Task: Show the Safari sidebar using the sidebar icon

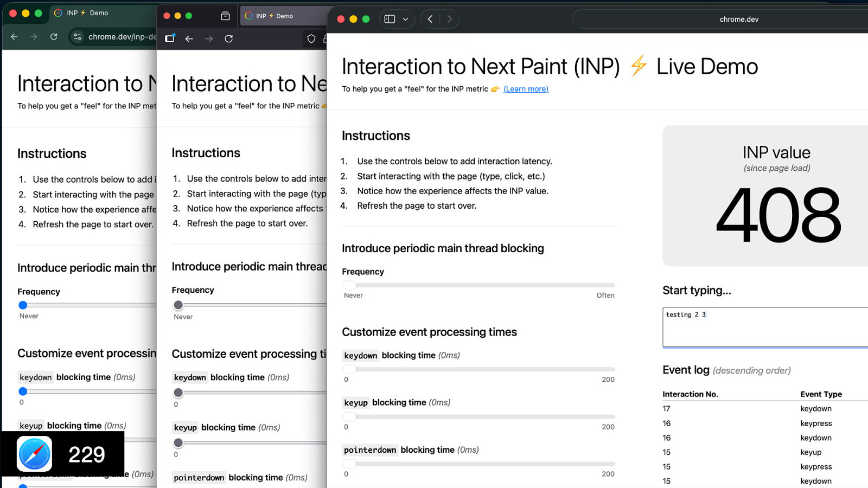Action: [x=390, y=19]
